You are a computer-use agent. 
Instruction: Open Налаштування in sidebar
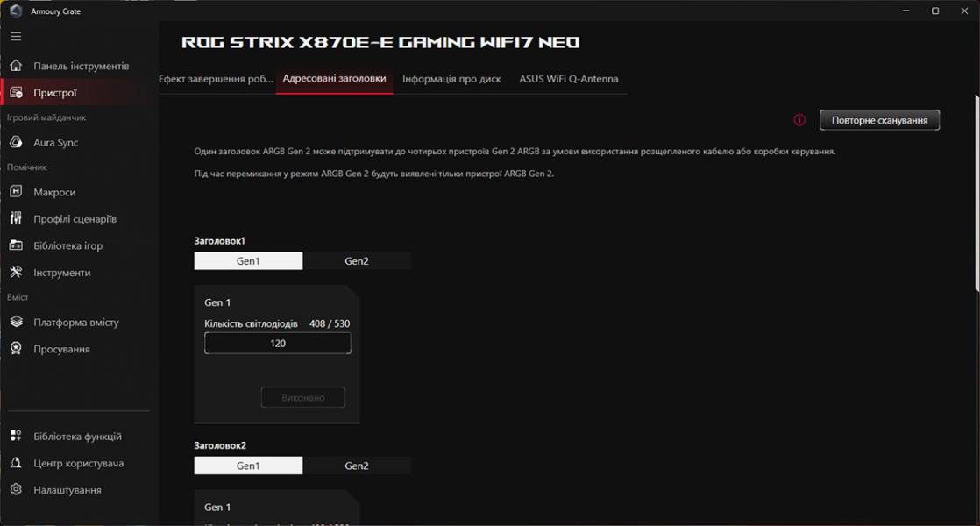[67, 490]
